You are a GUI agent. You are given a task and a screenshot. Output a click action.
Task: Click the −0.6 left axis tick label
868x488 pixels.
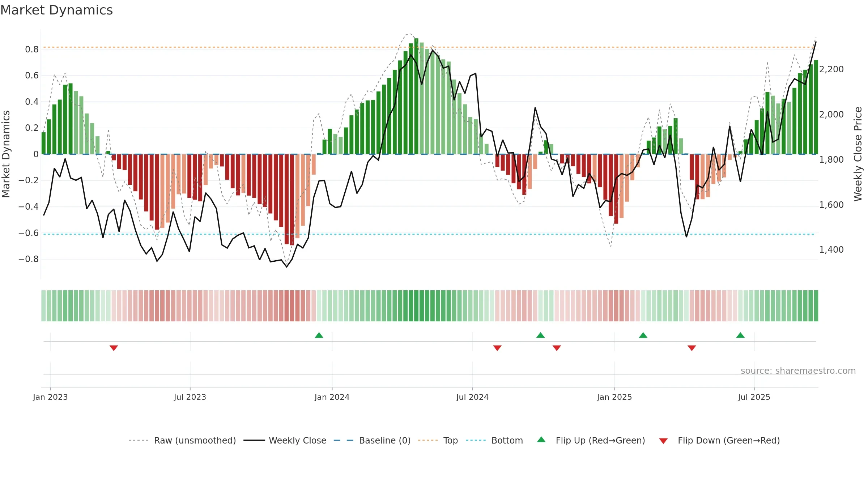[x=29, y=233]
